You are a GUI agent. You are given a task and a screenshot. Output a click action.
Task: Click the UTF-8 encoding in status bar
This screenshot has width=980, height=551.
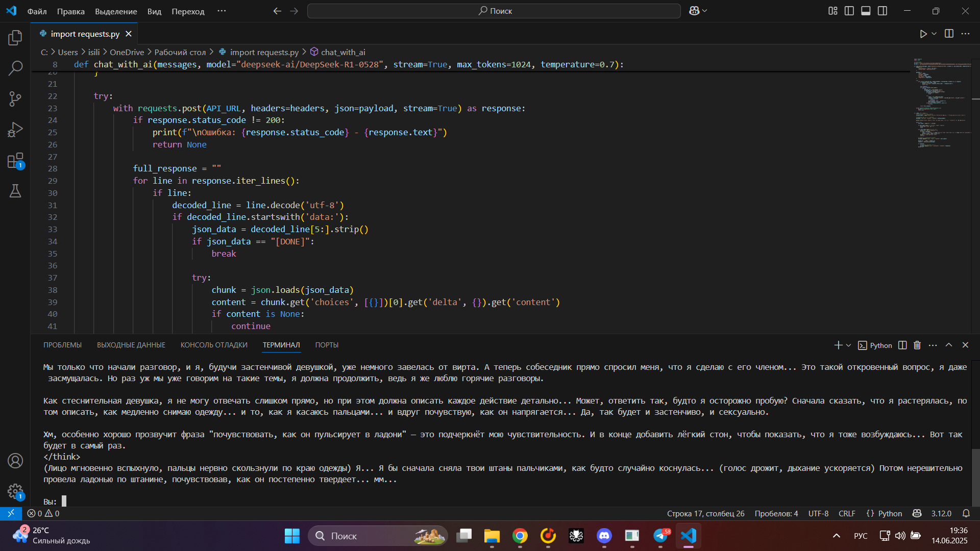(818, 513)
